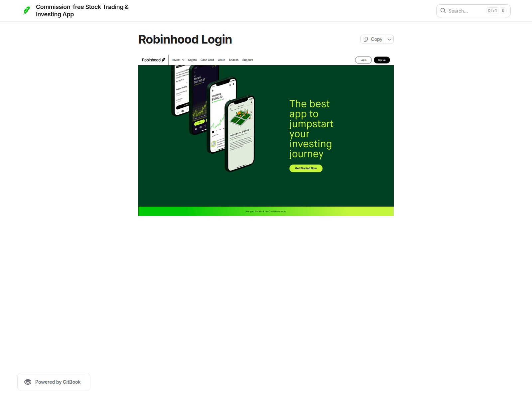Viewport: 532px width, 399px height.
Task: Open the Robinhood homepage screenshot image
Action: pyautogui.click(x=266, y=135)
